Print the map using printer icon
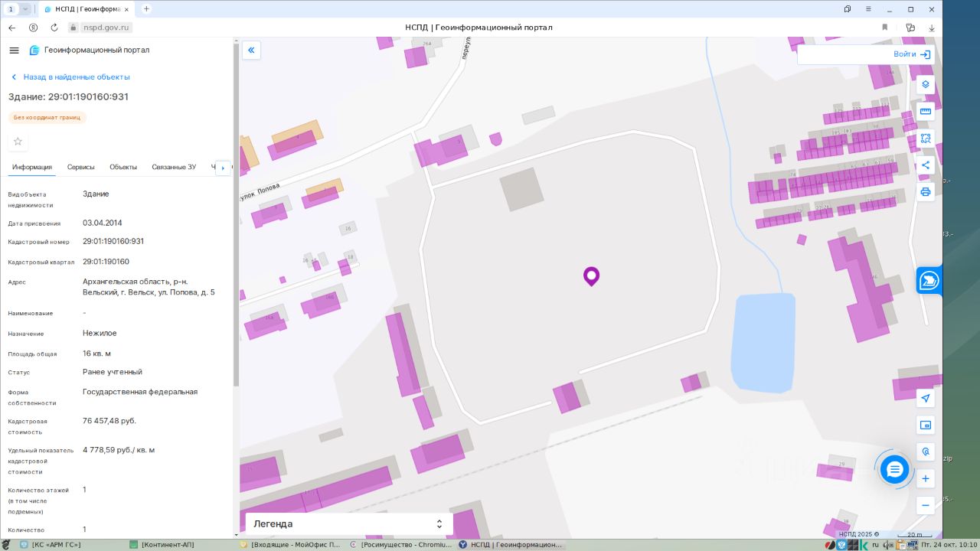Viewport: 980px width, 551px height. (x=925, y=192)
